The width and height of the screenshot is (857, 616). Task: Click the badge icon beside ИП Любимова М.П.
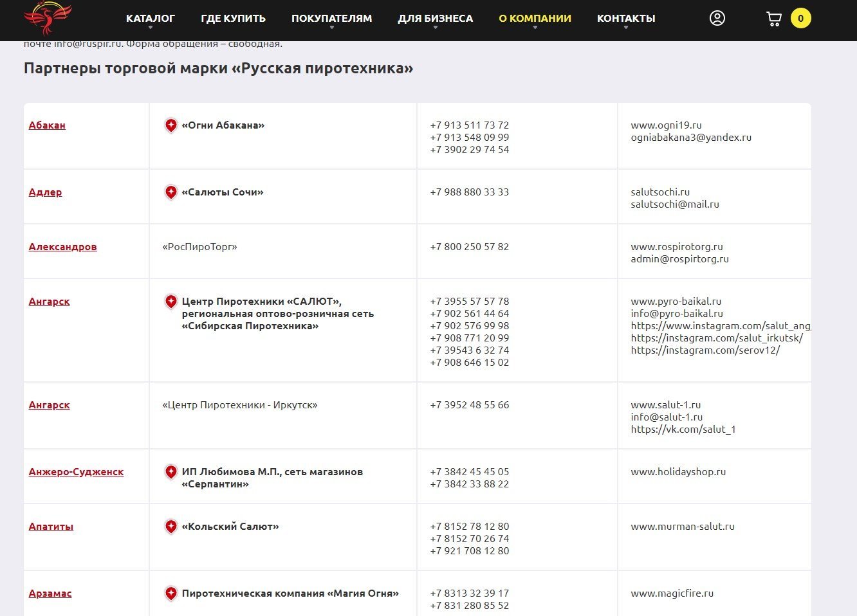pos(170,472)
